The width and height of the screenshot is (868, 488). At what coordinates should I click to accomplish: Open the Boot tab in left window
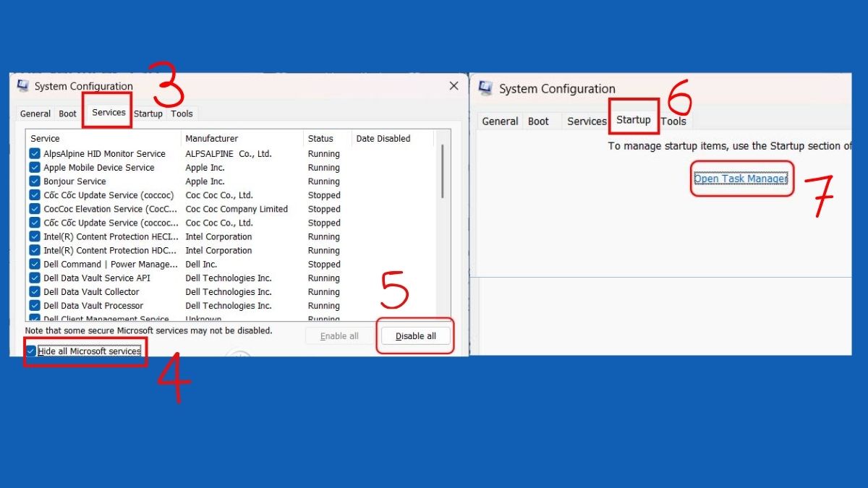coord(67,113)
